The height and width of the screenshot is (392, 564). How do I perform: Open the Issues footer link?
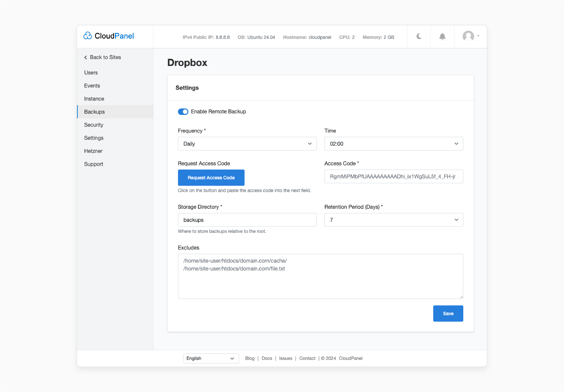click(x=285, y=358)
